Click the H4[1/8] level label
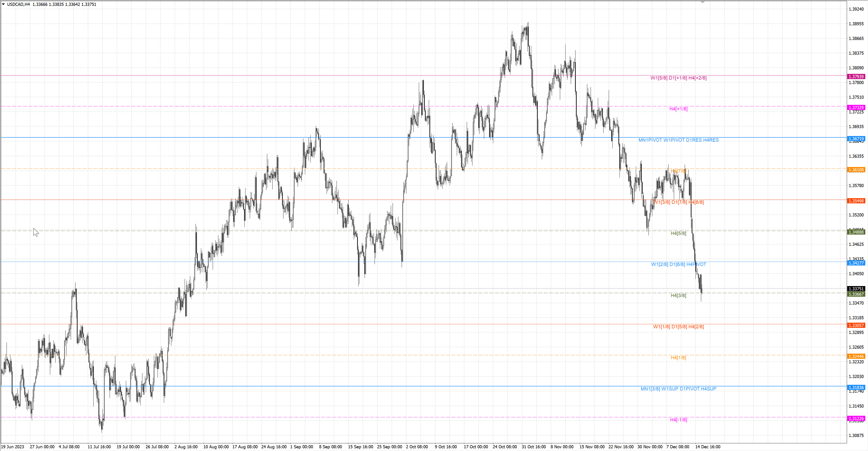This screenshot has height=451, width=868. pos(678,358)
